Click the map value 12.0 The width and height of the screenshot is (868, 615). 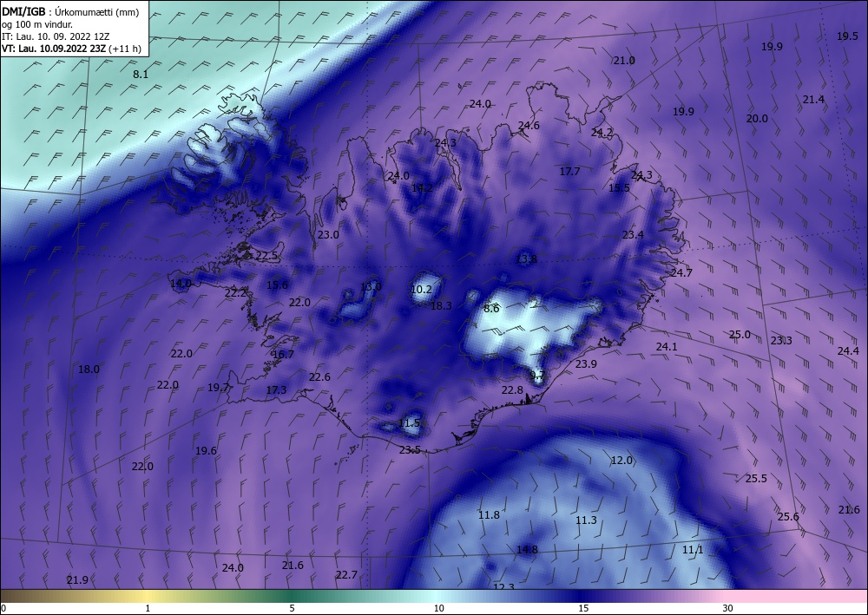tap(621, 460)
